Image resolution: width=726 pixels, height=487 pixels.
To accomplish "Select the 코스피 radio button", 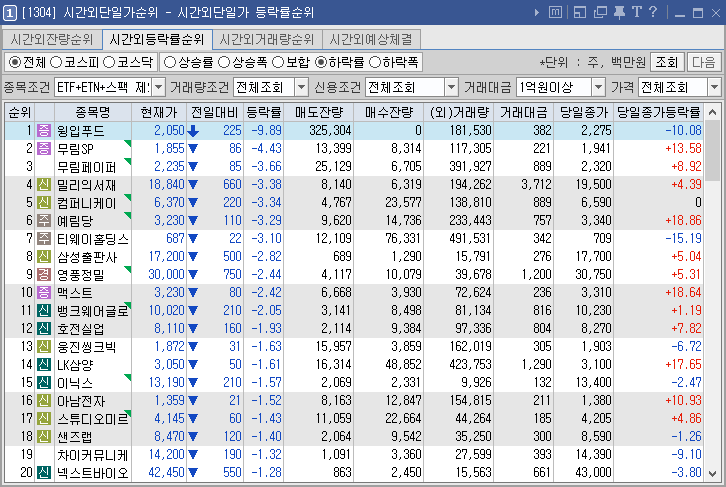I will tap(56, 62).
